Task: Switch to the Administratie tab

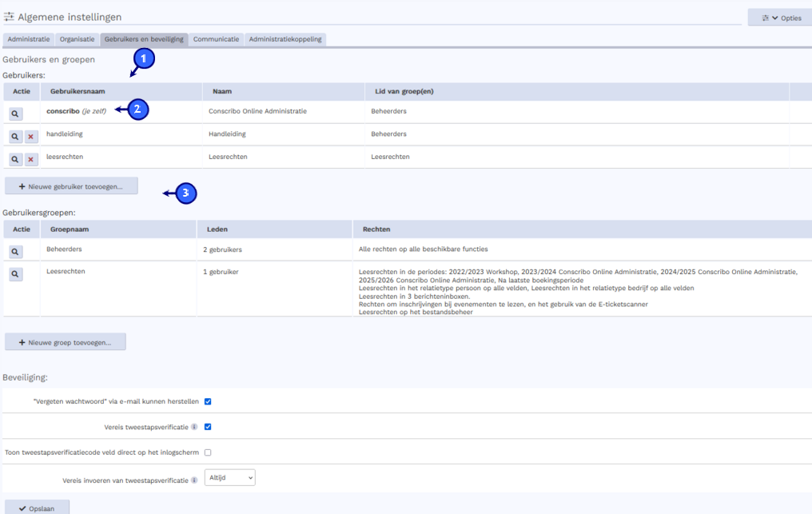Action: [x=29, y=39]
